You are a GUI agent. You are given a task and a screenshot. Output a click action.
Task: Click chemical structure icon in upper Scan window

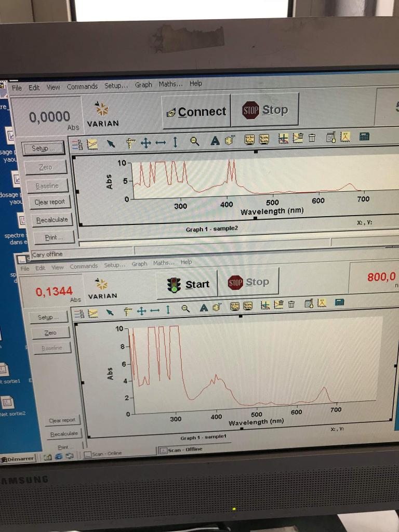230,140
